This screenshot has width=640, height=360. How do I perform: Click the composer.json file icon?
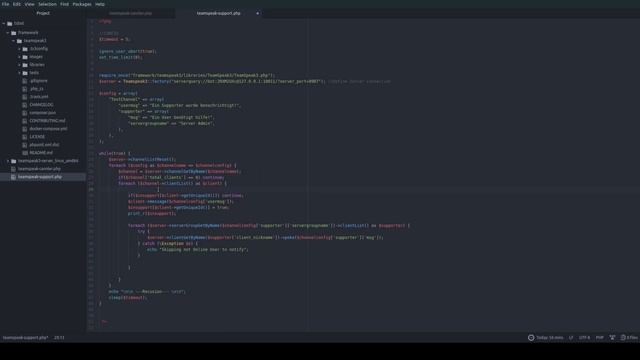[25, 113]
